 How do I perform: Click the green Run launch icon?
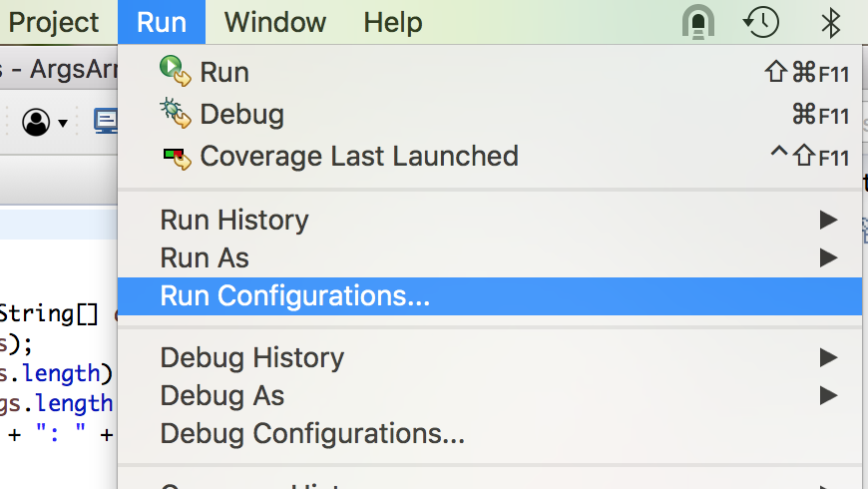coord(176,72)
